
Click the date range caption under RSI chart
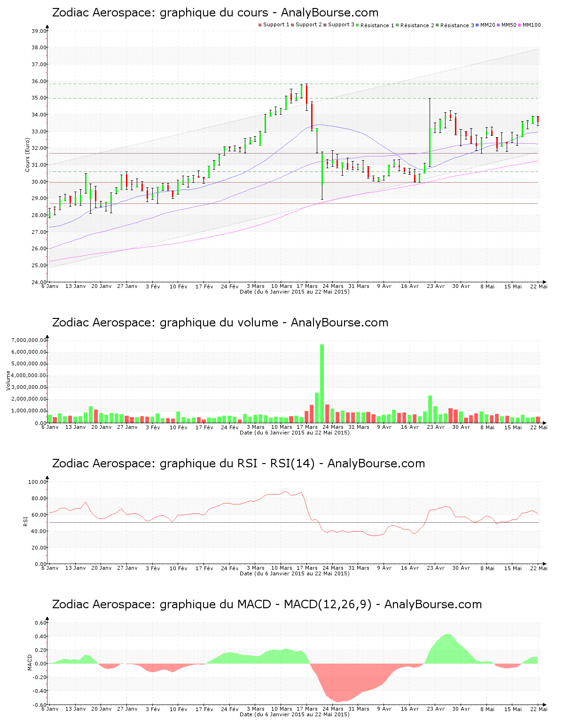(295, 573)
